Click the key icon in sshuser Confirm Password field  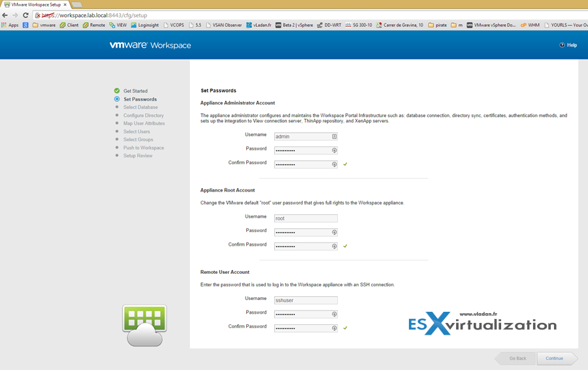click(334, 328)
